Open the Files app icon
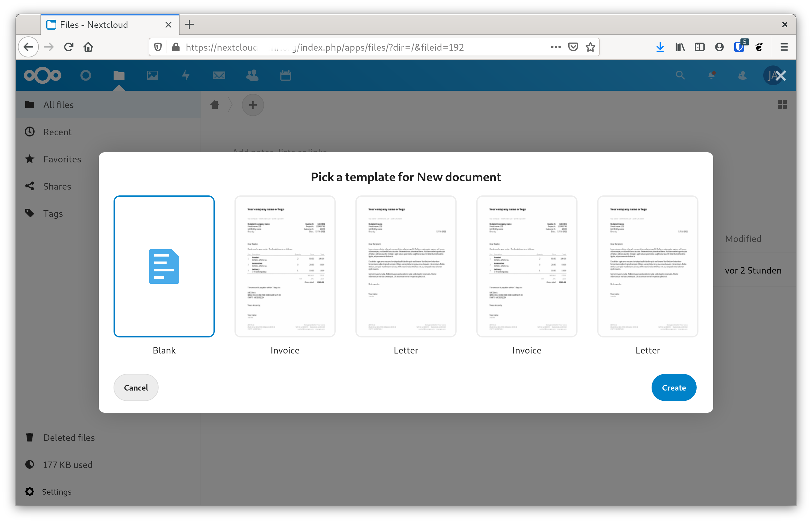This screenshot has height=523, width=812. coord(119,75)
